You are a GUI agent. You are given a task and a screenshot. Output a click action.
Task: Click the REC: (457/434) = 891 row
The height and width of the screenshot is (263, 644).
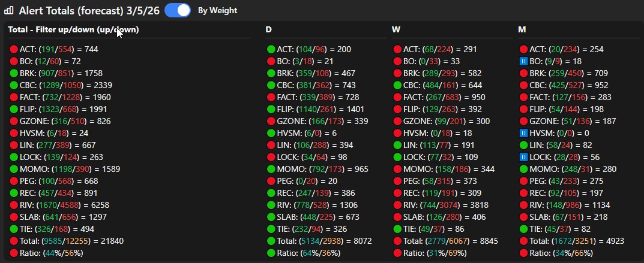point(54,194)
